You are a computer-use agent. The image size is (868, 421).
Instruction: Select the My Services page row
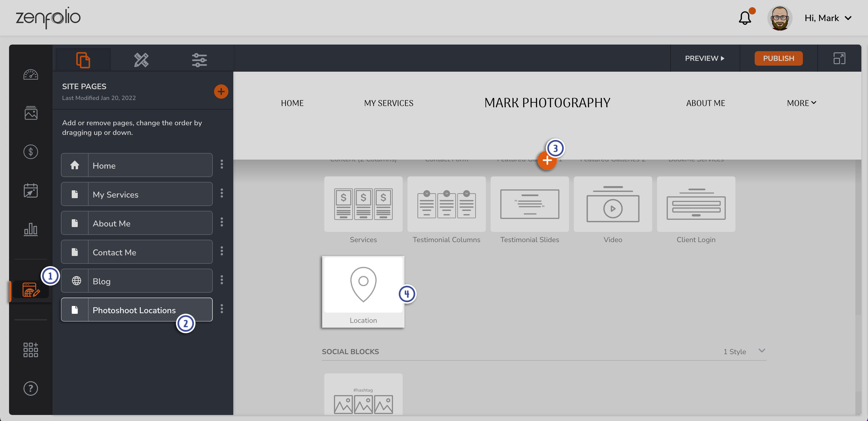pyautogui.click(x=137, y=194)
